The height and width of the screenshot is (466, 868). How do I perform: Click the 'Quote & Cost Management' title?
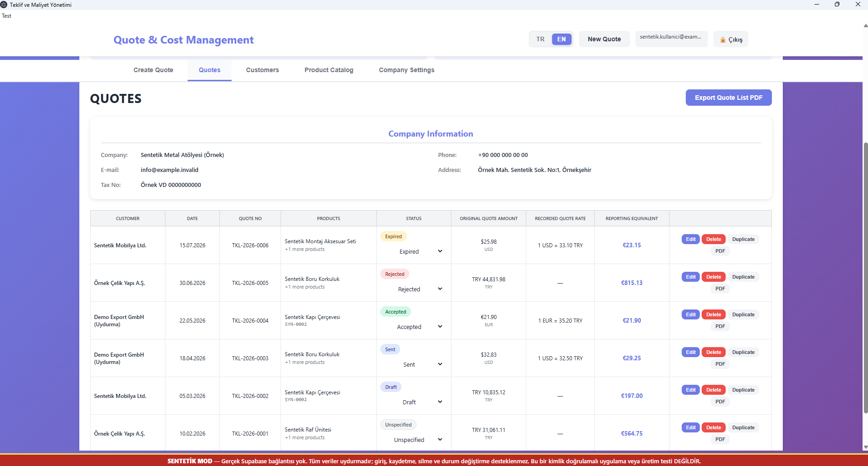184,40
